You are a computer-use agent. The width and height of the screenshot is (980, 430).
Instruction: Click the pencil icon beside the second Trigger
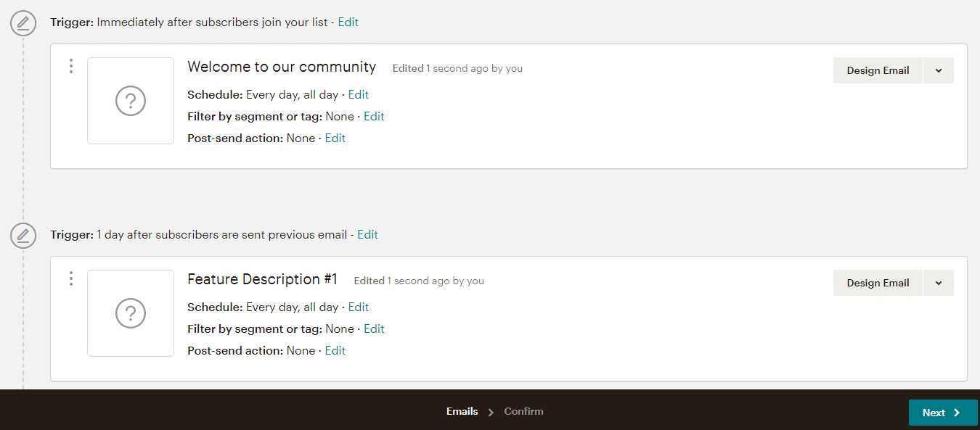(x=23, y=235)
